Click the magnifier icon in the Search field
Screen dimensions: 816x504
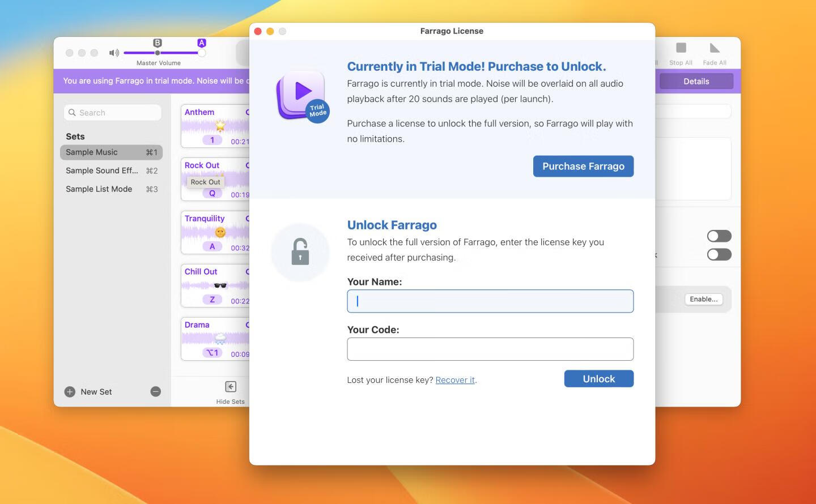click(x=73, y=112)
